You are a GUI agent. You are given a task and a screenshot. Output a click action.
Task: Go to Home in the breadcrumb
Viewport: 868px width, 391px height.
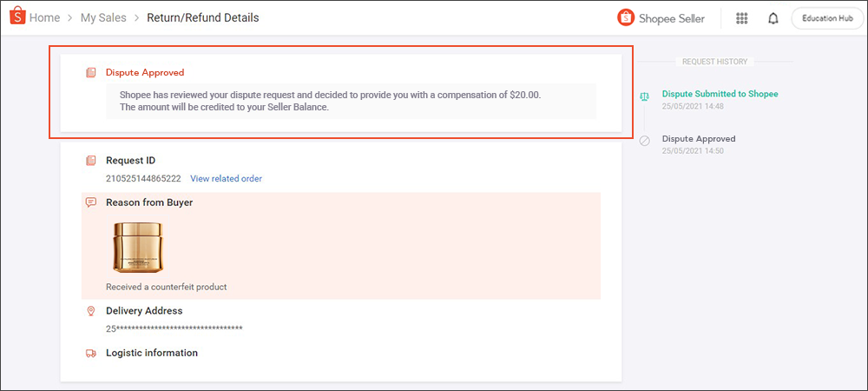[44, 18]
